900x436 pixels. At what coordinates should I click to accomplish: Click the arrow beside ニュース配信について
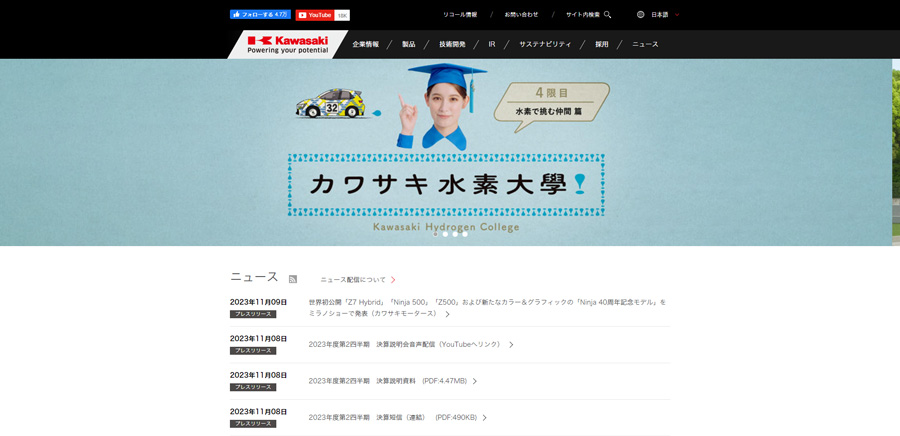tap(393, 280)
